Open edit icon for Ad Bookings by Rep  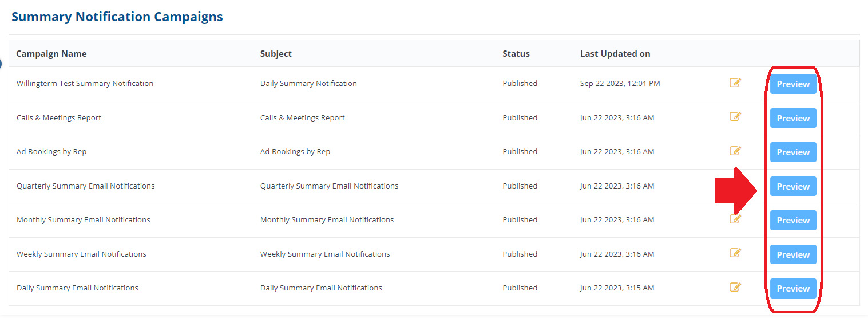tap(735, 151)
